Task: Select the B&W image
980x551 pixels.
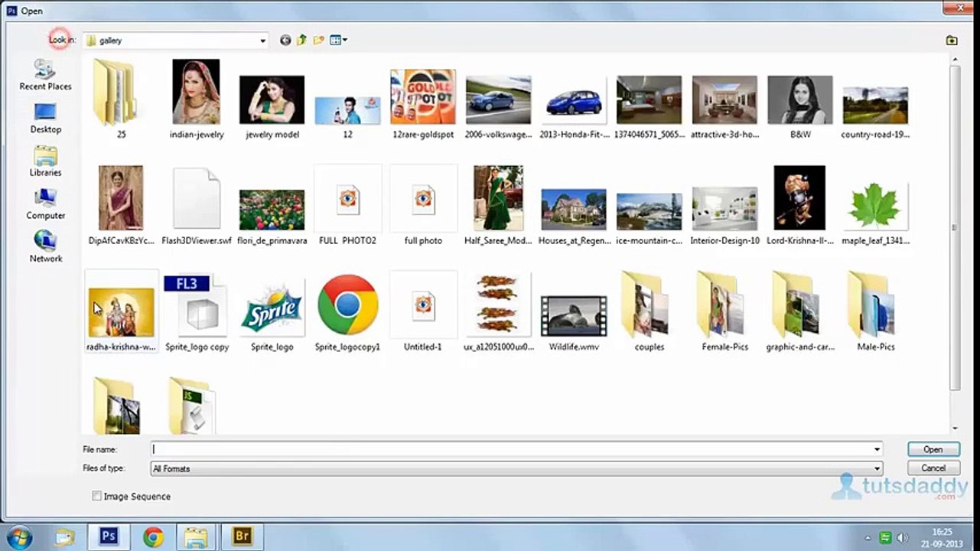Action: (x=800, y=99)
